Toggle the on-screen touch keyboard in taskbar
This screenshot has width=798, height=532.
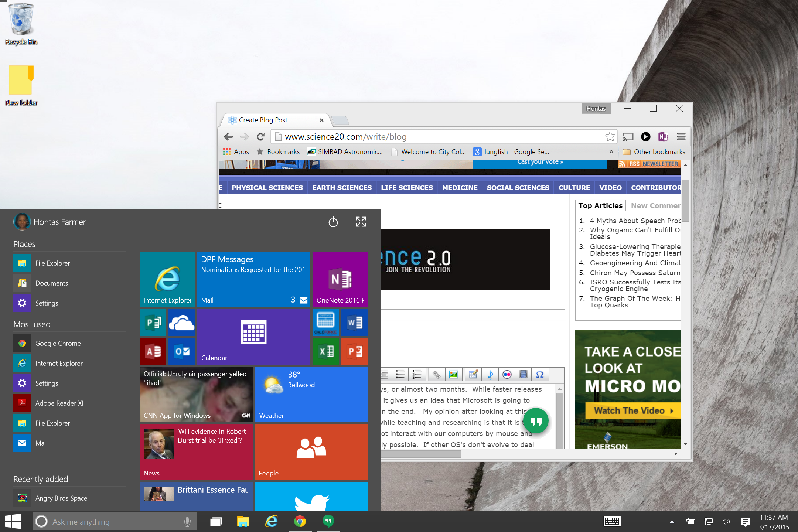click(x=612, y=521)
